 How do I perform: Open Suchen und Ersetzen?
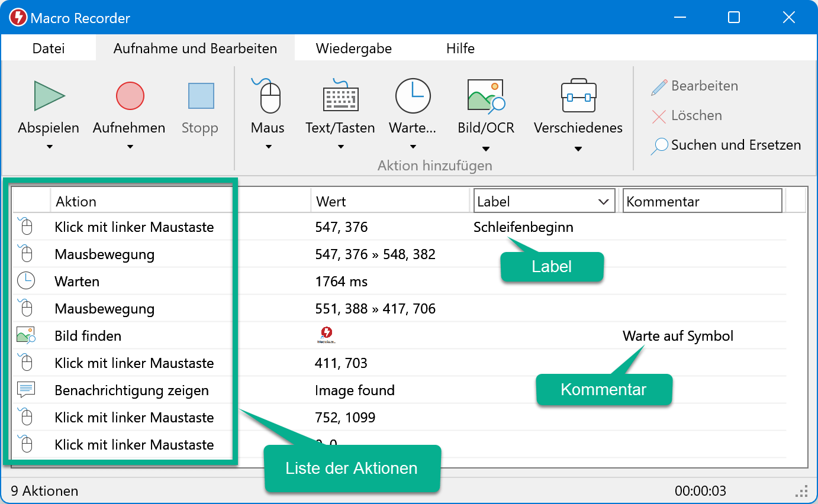click(726, 146)
